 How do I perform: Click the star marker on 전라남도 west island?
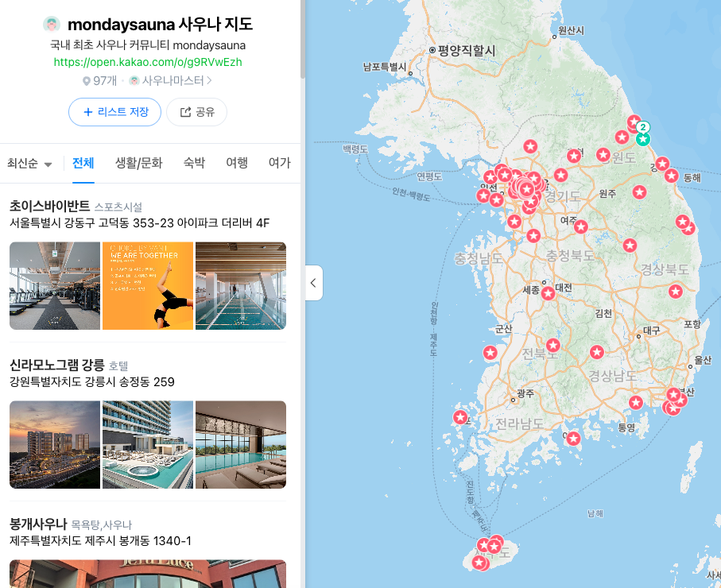[460, 417]
